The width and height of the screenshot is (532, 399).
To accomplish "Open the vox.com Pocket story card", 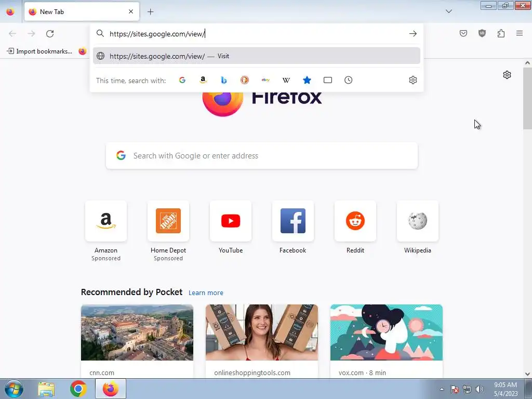I will (387, 341).
